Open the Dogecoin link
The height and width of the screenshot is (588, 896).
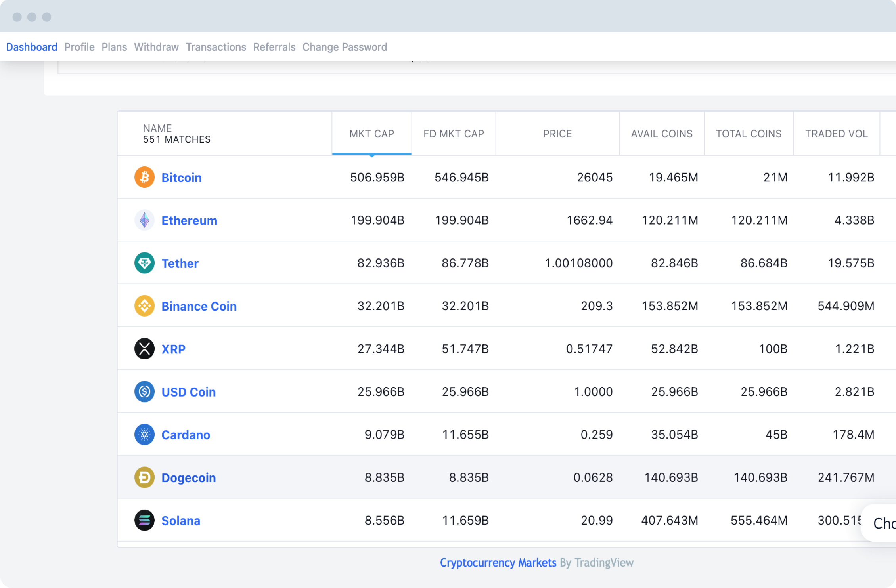pos(188,478)
